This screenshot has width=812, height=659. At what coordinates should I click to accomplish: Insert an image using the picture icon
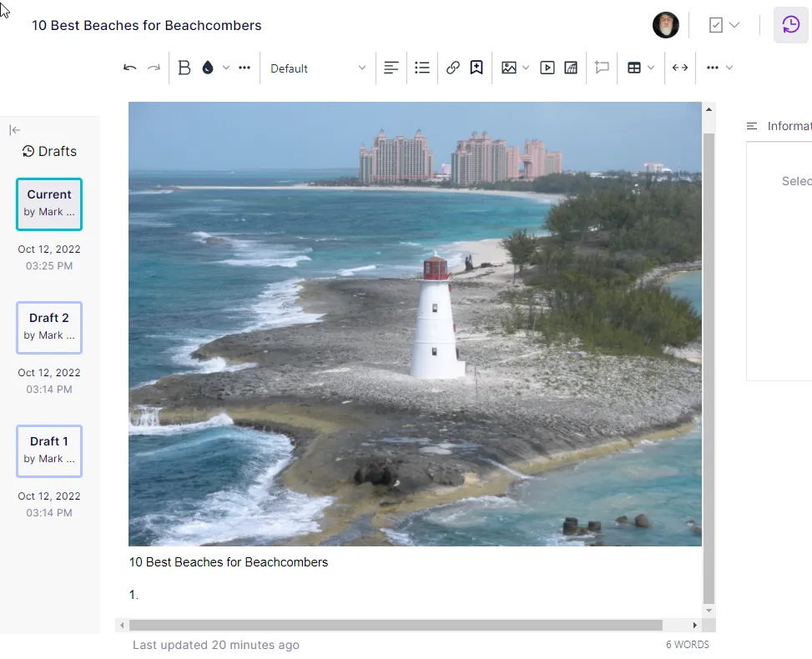(509, 68)
